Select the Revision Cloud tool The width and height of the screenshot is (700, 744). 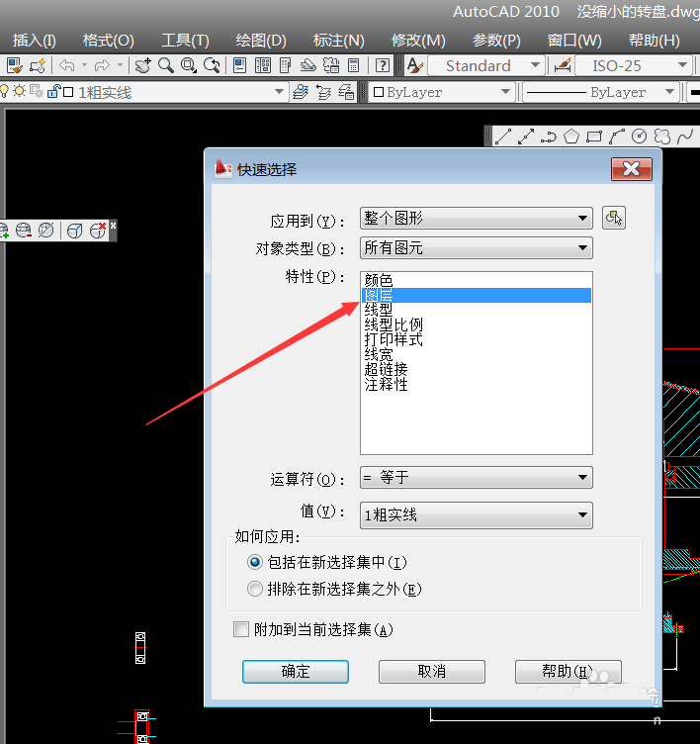click(662, 137)
